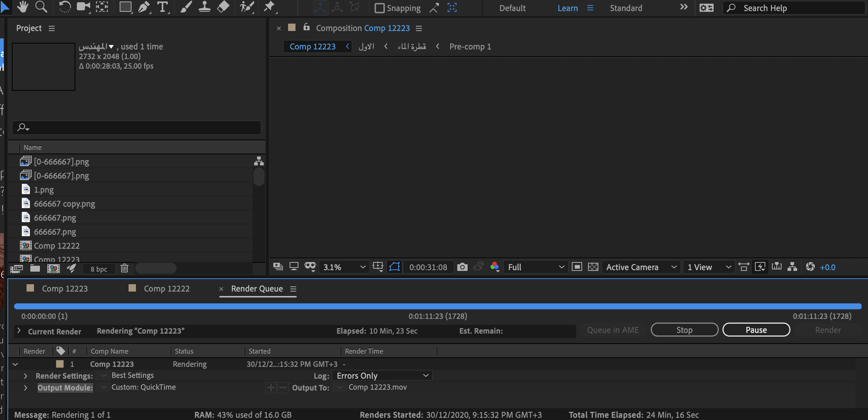Open the channel and color management settings
Viewport: 868px width, 420px height.
tap(495, 267)
